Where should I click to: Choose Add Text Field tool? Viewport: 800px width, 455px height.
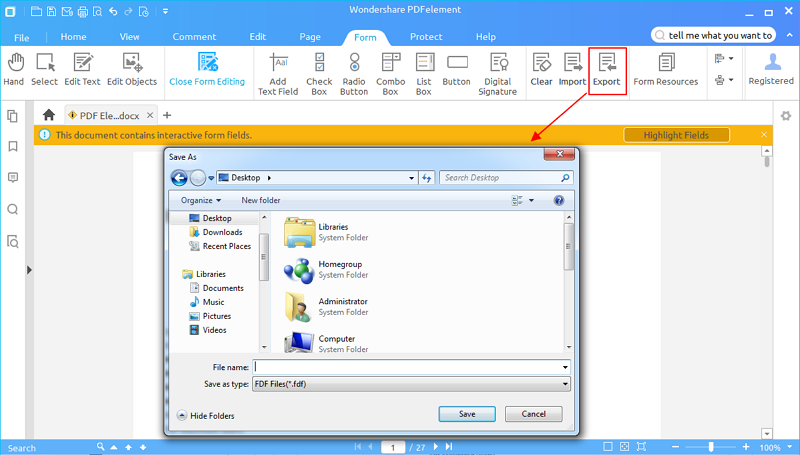point(278,74)
